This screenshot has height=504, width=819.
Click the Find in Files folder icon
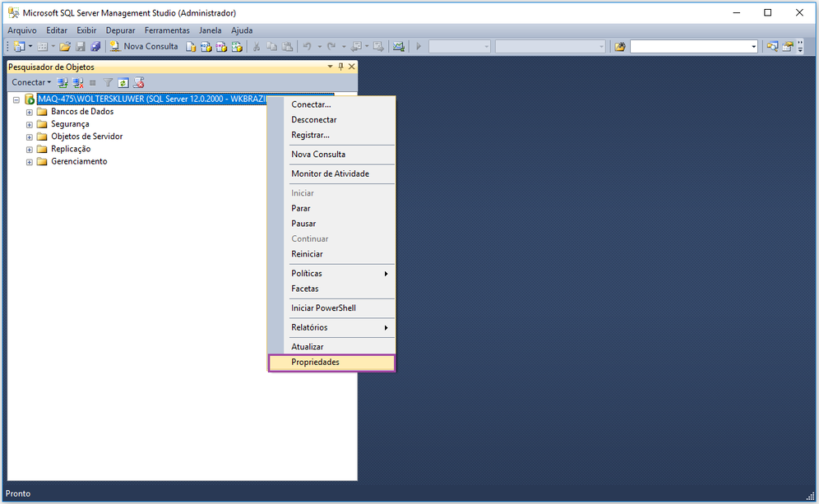tap(620, 47)
